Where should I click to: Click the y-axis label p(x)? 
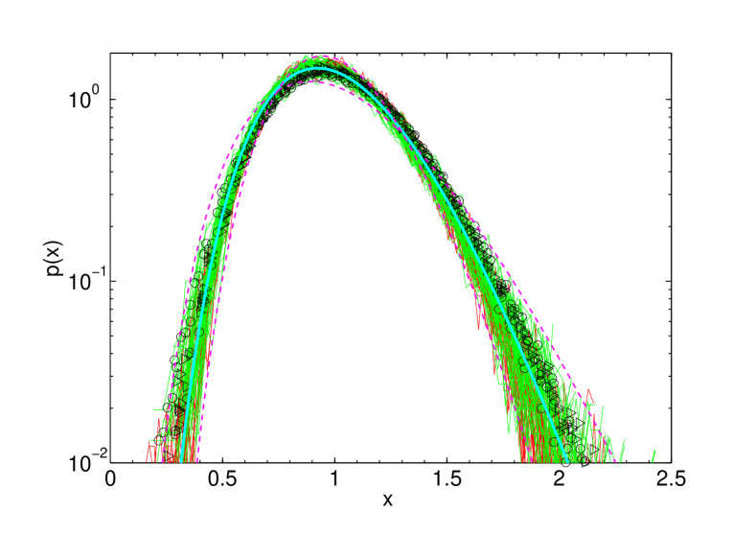click(x=55, y=258)
